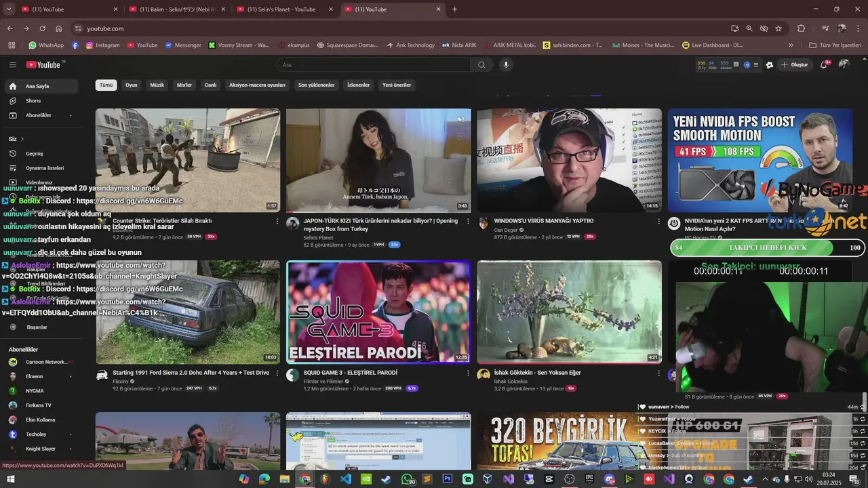868x488 pixels.
Task: Open the Chrome extensions puzzle icon
Action: [x=801, y=28]
